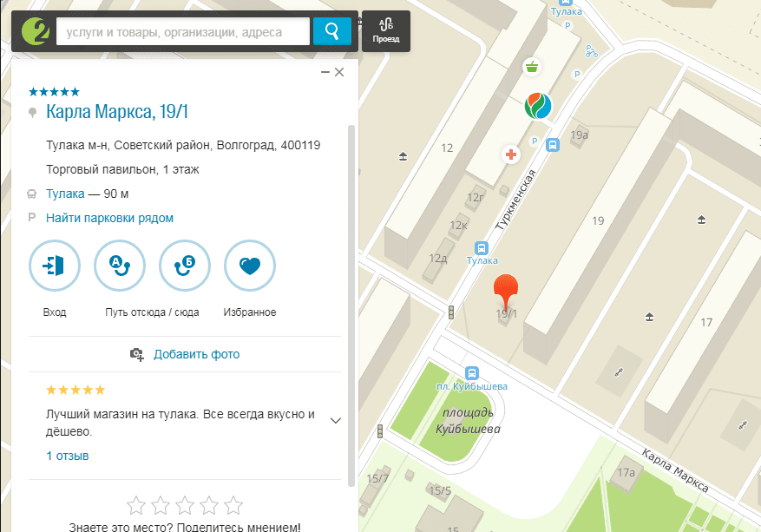This screenshot has width=761, height=532.
Task: Click Найти парковки рядом link
Action: tap(109, 218)
